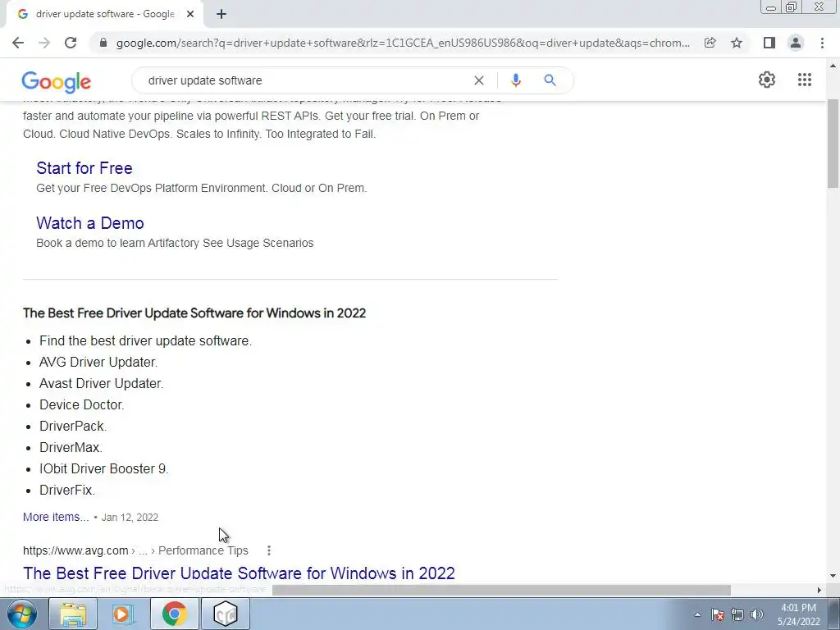View site information lock icon
The image size is (840, 630).
coord(103,43)
